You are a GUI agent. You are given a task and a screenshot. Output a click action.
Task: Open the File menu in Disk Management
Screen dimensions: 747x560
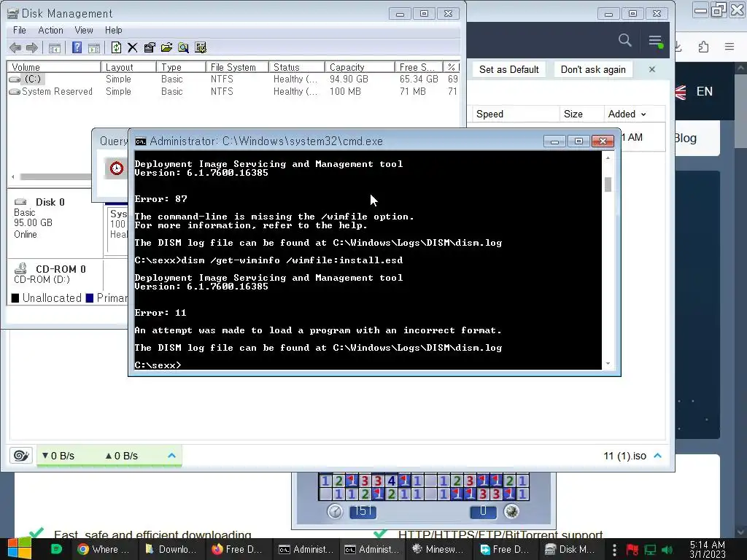pos(20,30)
